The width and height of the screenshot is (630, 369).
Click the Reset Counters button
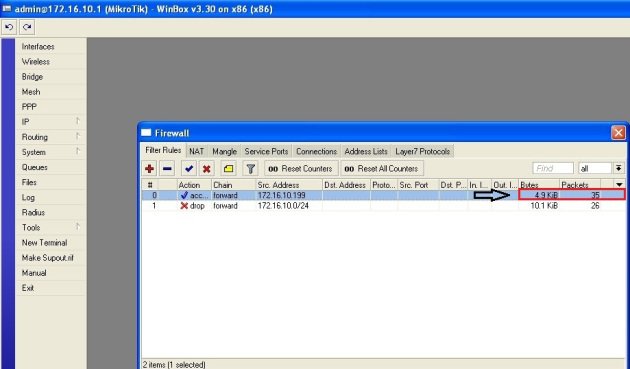tap(301, 169)
